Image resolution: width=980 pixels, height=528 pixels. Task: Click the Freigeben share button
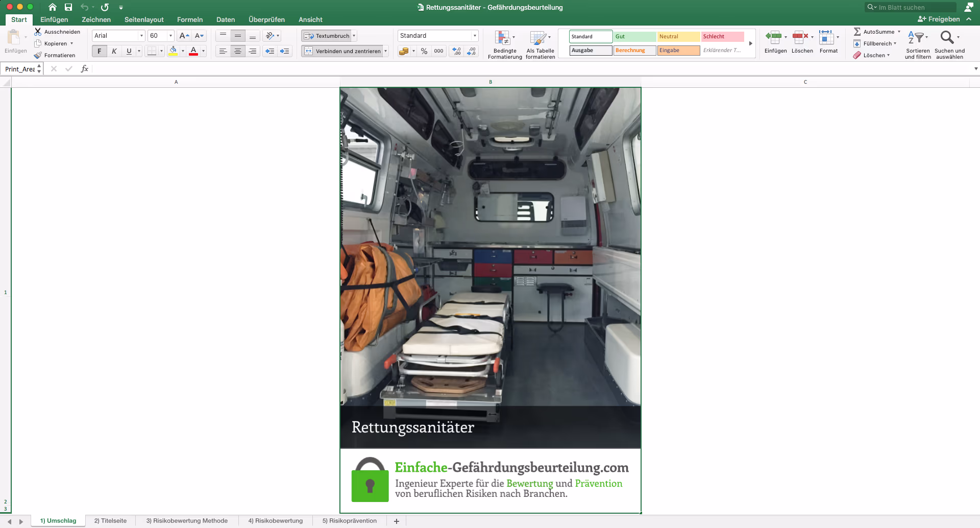tap(939, 19)
